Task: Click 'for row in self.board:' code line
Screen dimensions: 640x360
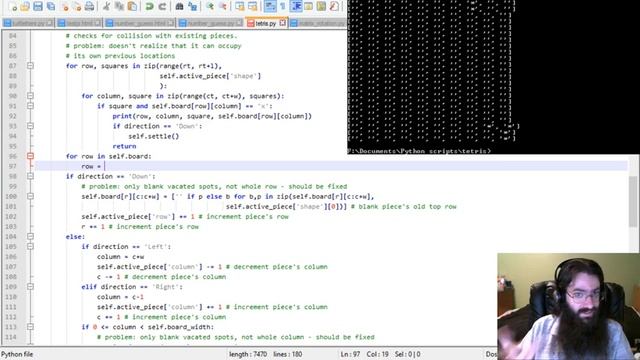Action: [x=109, y=156]
